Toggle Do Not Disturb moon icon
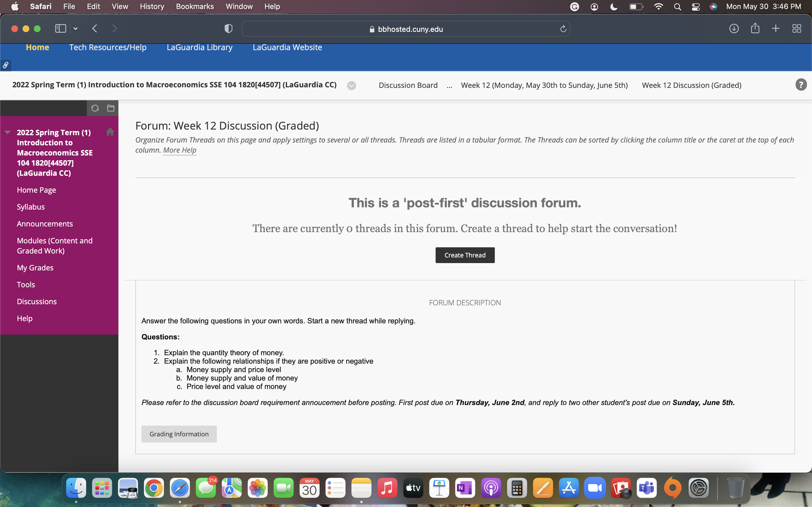 click(x=614, y=6)
